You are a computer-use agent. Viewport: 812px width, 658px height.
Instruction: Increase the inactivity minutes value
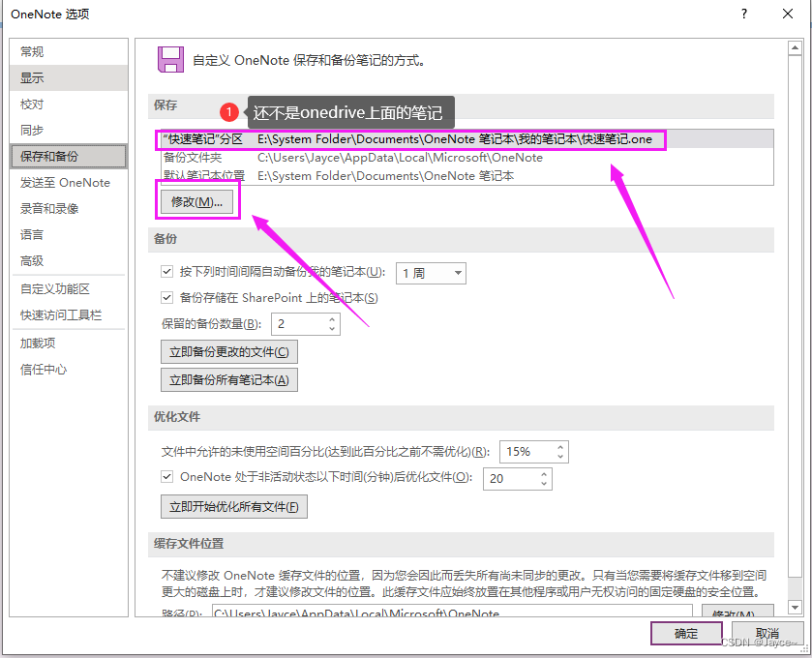(x=544, y=474)
